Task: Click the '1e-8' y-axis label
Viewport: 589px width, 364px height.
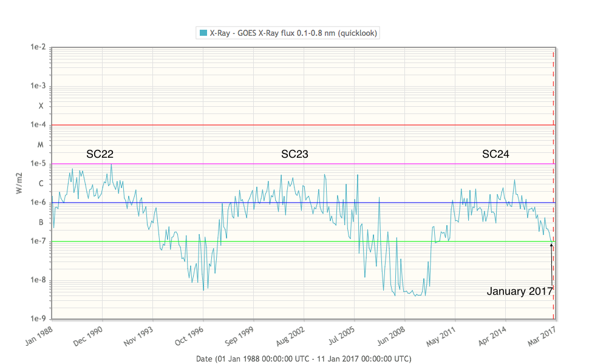Action: coord(38,280)
